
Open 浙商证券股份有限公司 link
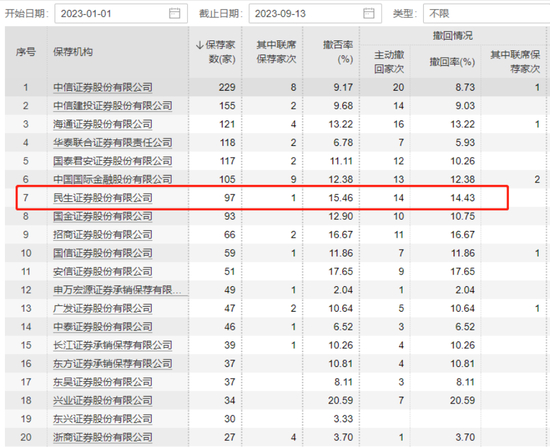coord(103,437)
